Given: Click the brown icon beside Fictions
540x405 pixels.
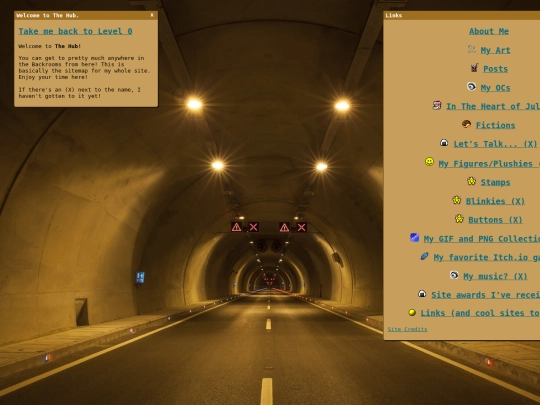Looking at the screenshot, I should click(466, 124).
